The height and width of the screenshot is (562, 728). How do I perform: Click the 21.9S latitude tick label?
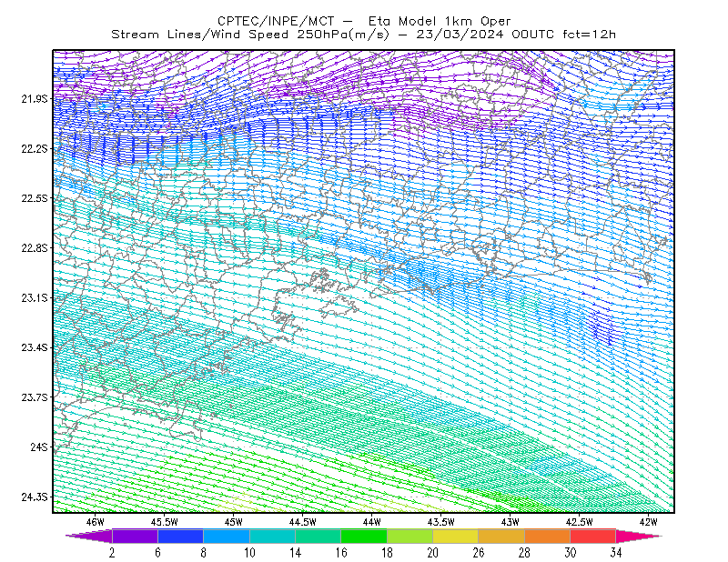(x=35, y=98)
